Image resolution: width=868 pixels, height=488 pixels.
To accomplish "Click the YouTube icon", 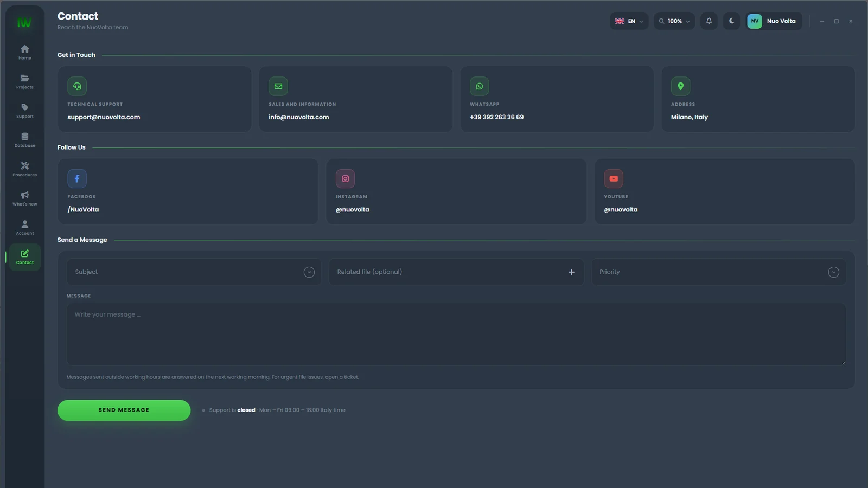I will point(614,178).
